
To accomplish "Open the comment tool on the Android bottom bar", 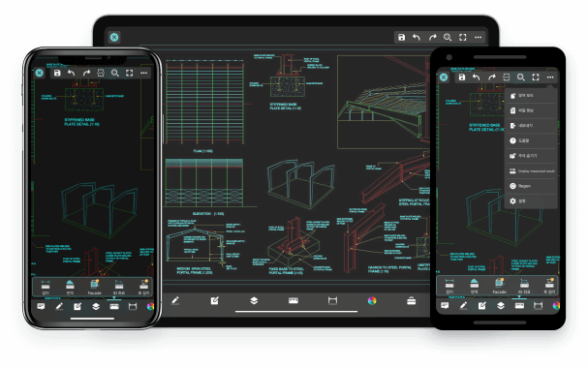I will pyautogui.click(x=446, y=306).
